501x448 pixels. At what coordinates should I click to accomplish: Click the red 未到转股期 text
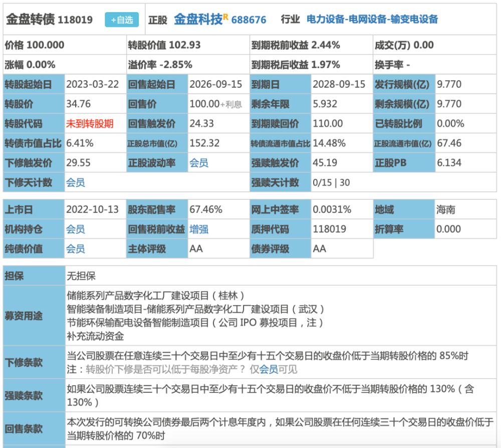90,124
